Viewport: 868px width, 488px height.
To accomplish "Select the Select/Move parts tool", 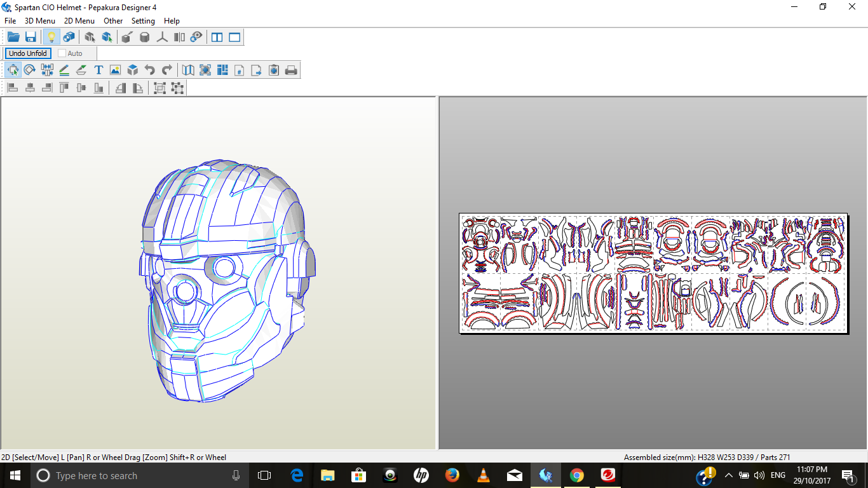I will tap(13, 70).
